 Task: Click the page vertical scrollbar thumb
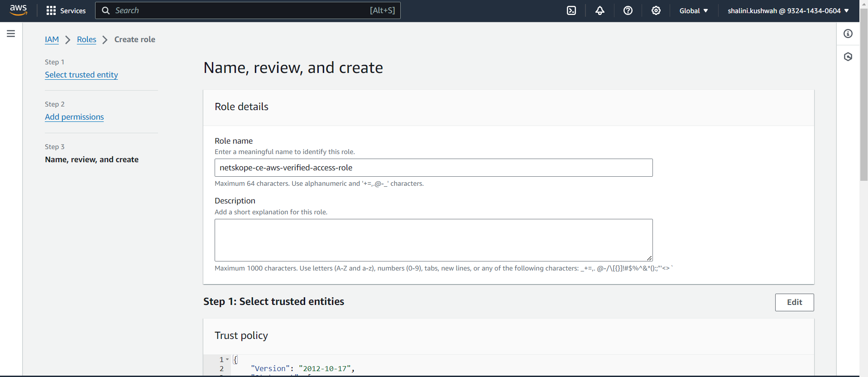pos(864,95)
